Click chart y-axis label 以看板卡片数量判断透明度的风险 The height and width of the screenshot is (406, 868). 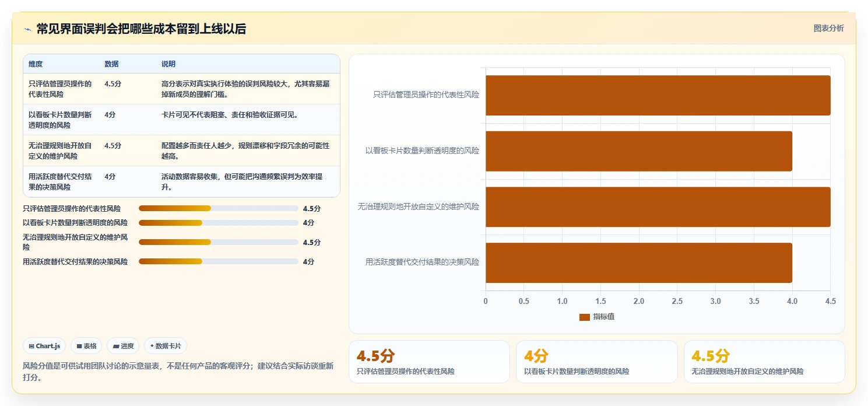click(422, 150)
